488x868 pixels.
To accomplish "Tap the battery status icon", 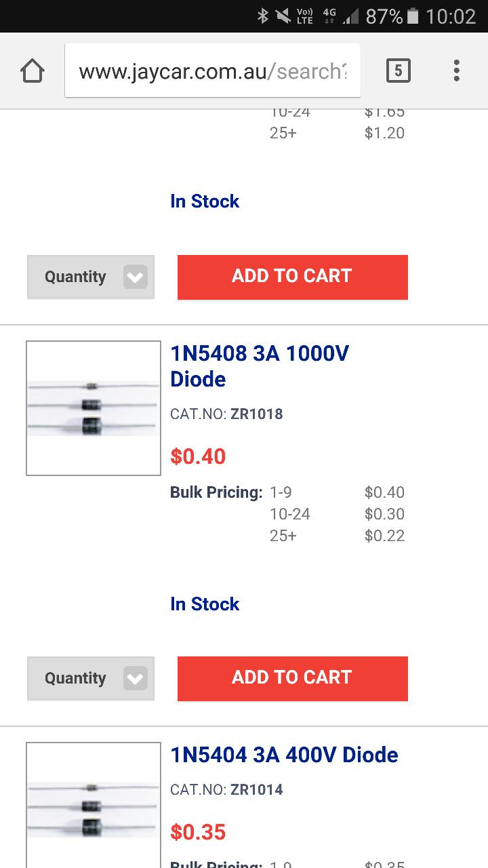I will tap(413, 16).
